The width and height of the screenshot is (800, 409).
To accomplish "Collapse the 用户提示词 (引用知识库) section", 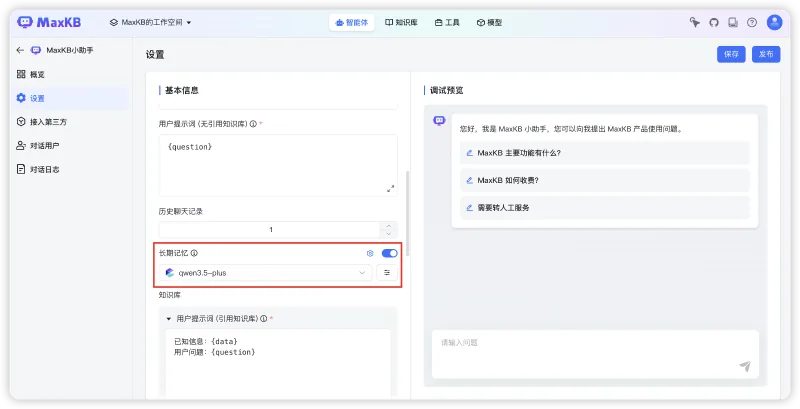I will point(169,319).
